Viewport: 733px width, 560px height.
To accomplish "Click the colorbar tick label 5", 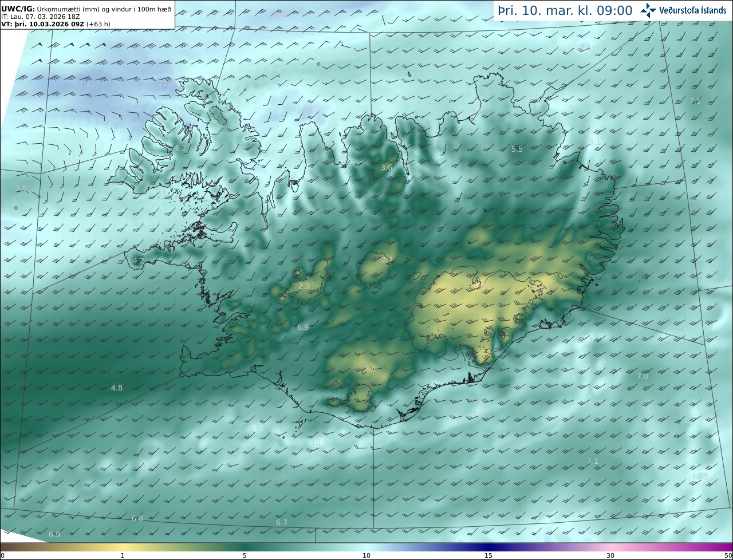I will [x=245, y=555].
